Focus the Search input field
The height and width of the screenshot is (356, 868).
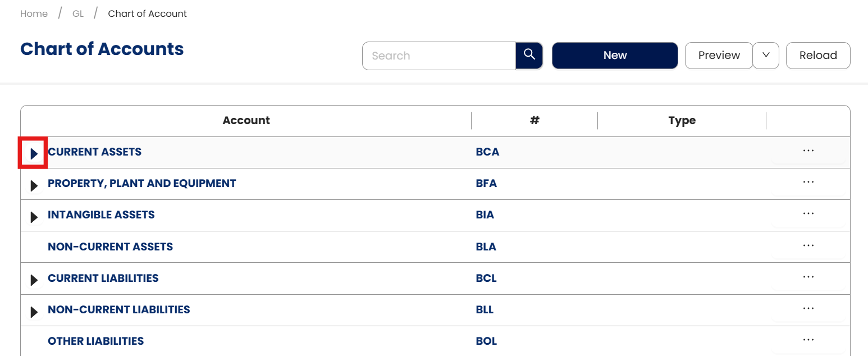click(439, 56)
